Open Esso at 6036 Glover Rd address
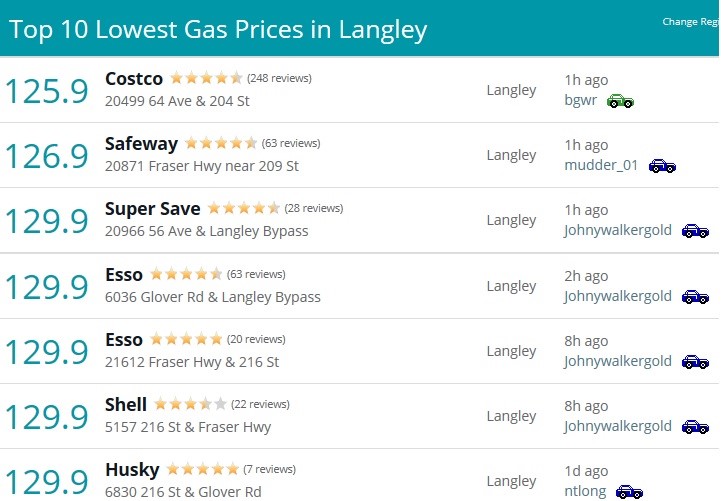Screen dimensions: 721x501 (212, 297)
